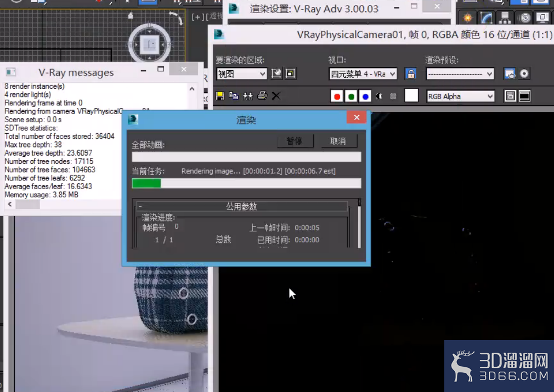Collapse the 公用参数 rollout header
Screen dimensions: 554x392
click(x=242, y=206)
